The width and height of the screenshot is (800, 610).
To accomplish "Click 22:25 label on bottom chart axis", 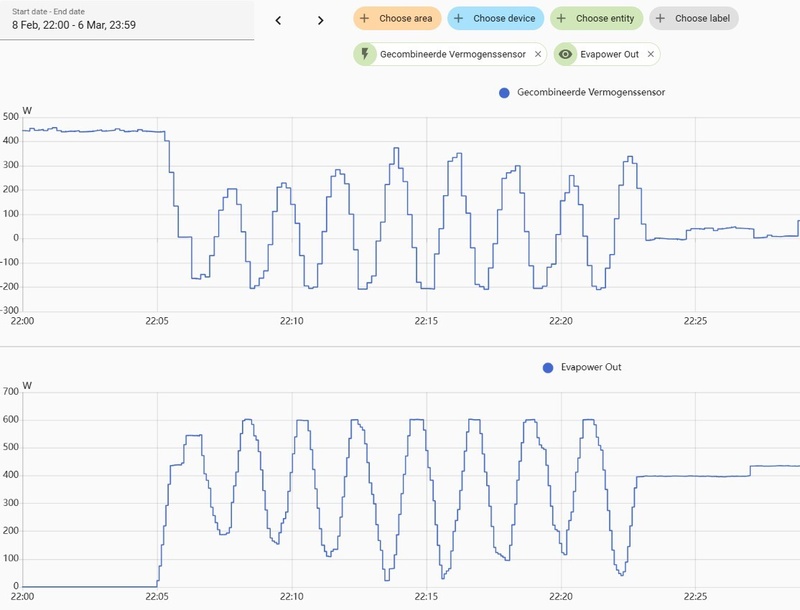I will [695, 596].
